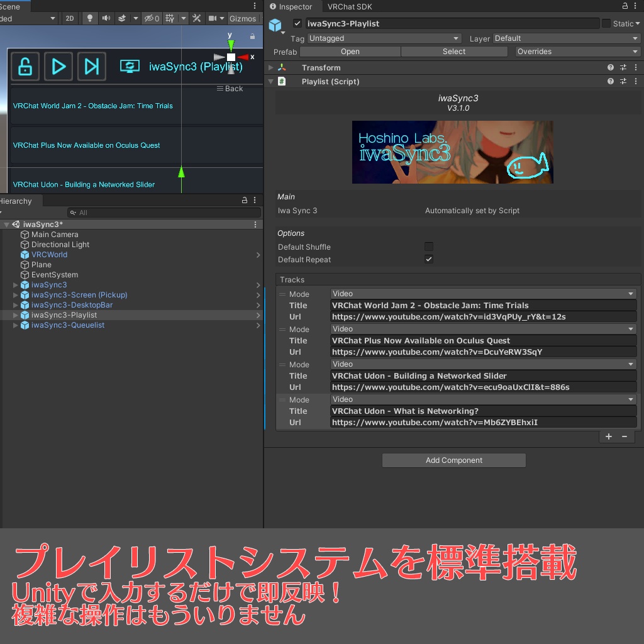Expand iwaSync3-DesktopBar in Hierarchy
Screen dimensions: 644x644
click(15, 305)
